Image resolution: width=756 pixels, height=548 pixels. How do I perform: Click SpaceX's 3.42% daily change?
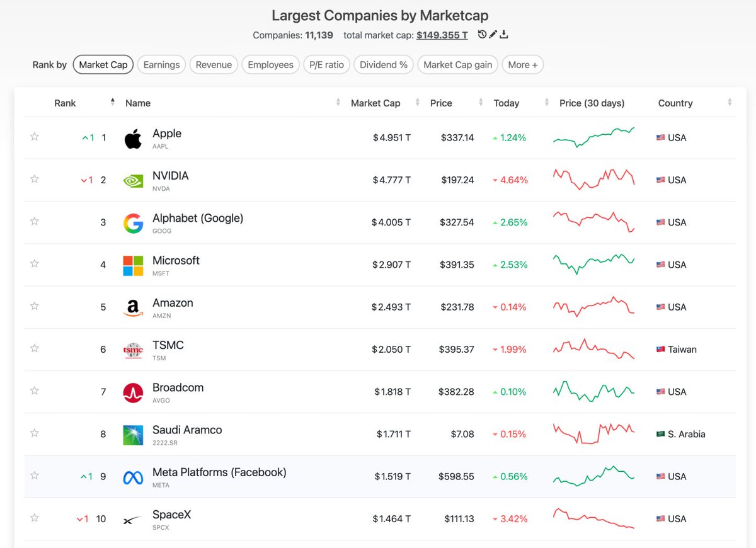(510, 519)
